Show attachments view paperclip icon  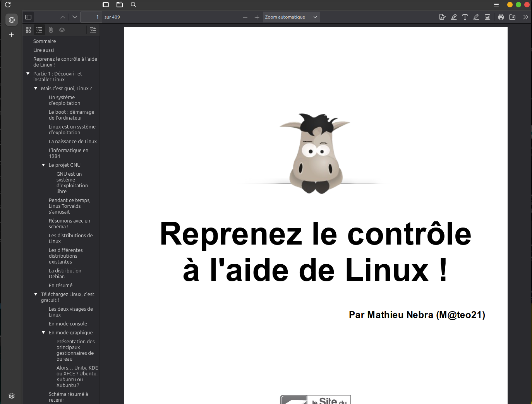(51, 30)
